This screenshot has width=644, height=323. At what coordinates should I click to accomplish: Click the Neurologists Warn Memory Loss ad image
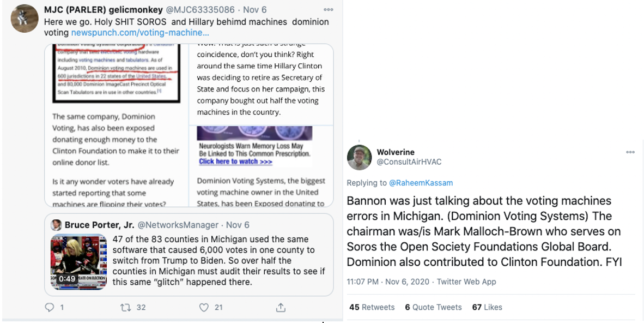tap(254, 146)
